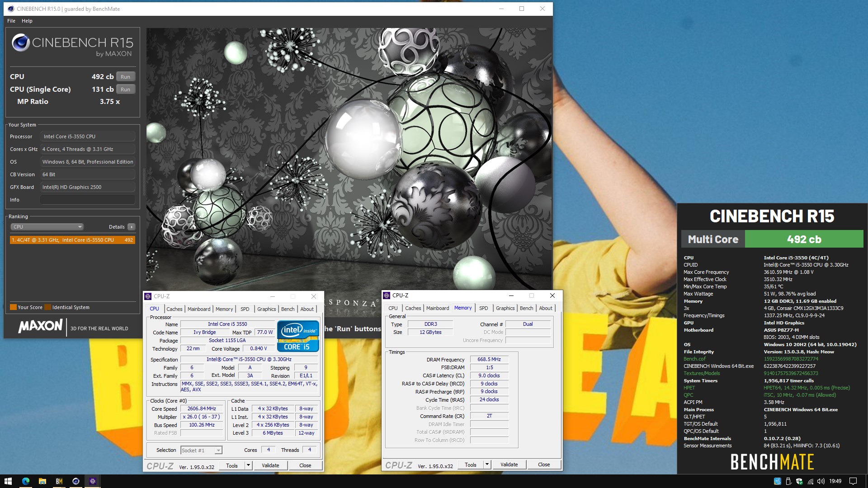868x488 pixels.
Task: Switch to Mainboard tab in left CPU-Z
Action: (199, 309)
